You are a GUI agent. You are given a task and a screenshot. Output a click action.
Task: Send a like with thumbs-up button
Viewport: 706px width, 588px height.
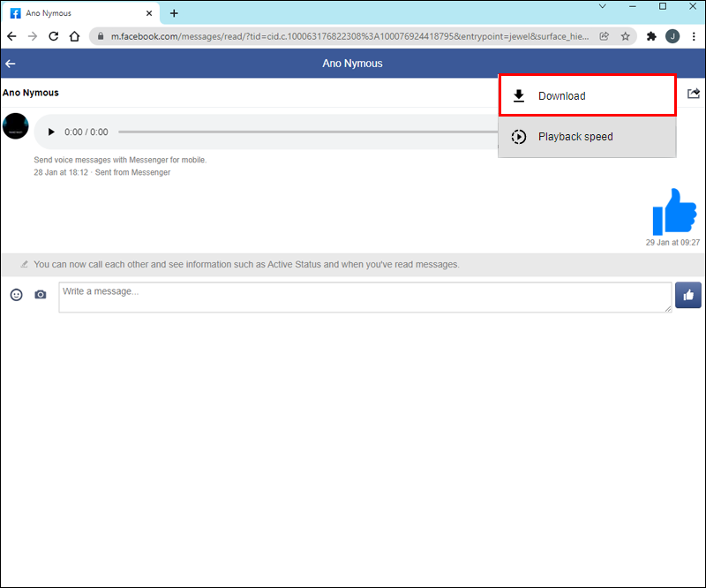688,295
